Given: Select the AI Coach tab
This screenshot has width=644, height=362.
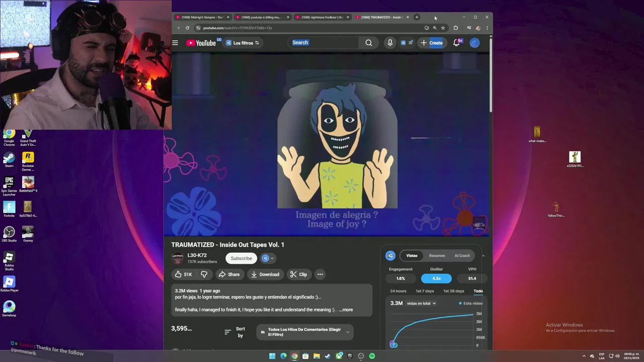Looking at the screenshot, I should pyautogui.click(x=462, y=256).
